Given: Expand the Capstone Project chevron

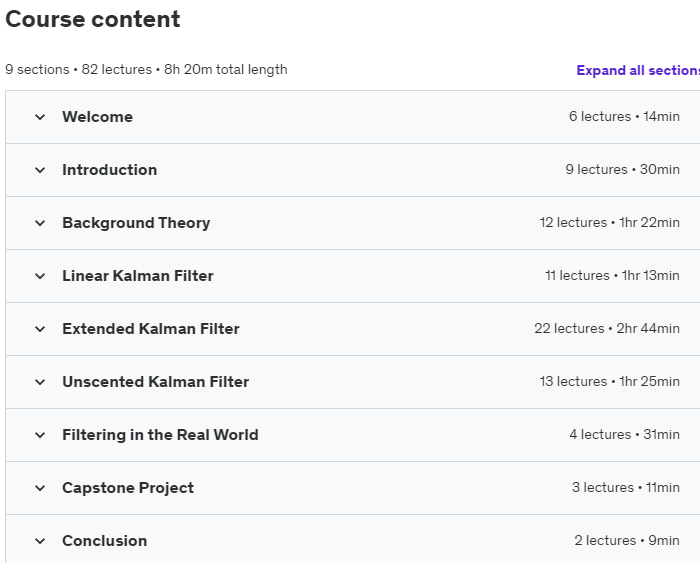Looking at the screenshot, I should [x=40, y=488].
